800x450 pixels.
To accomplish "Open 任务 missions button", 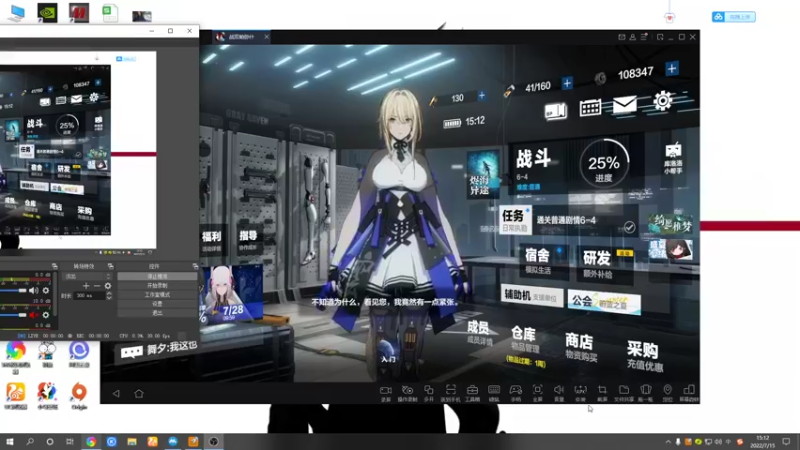I will 515,220.
